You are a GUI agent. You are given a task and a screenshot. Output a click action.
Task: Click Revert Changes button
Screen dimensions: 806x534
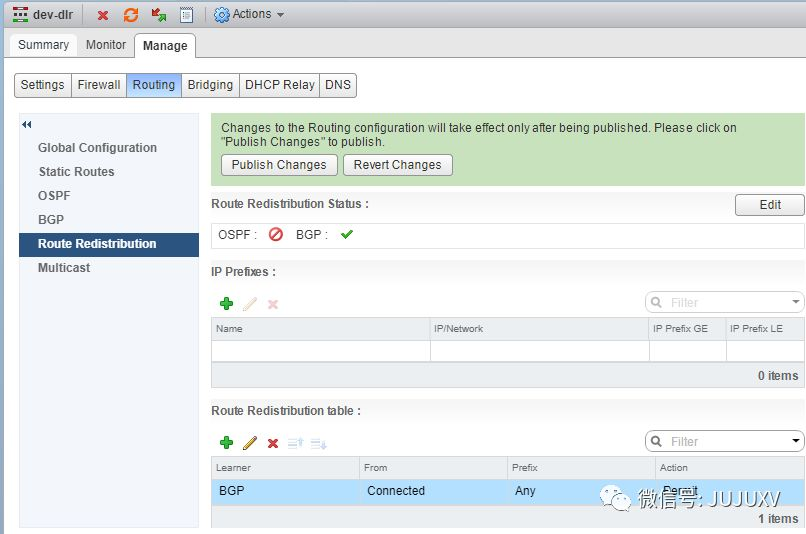398,165
